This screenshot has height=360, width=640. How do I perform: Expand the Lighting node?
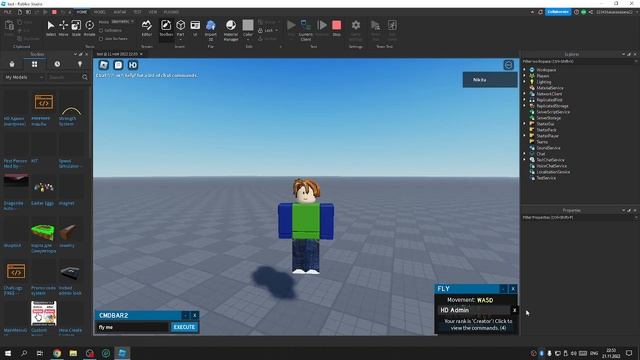525,82
